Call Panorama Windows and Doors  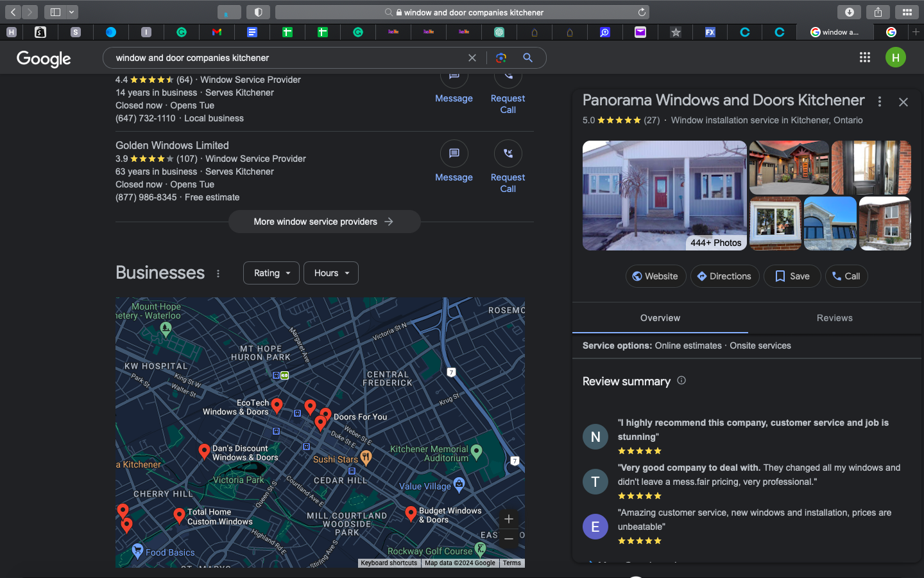coord(846,276)
